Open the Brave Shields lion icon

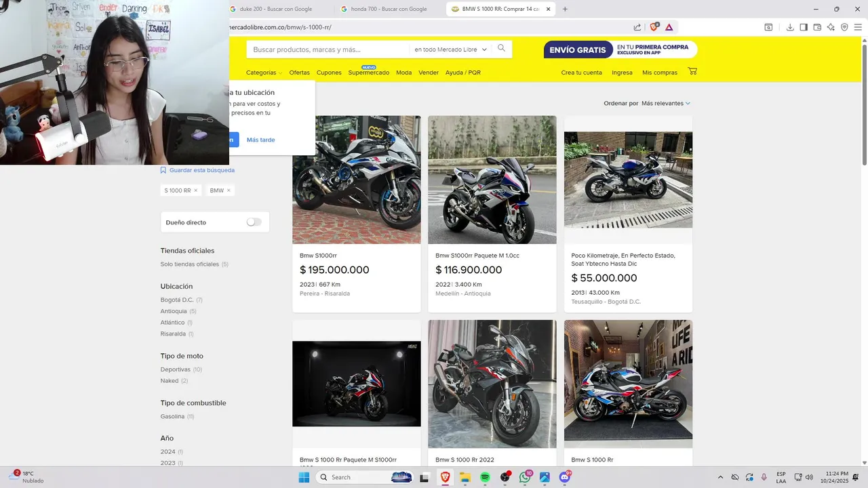point(654,27)
